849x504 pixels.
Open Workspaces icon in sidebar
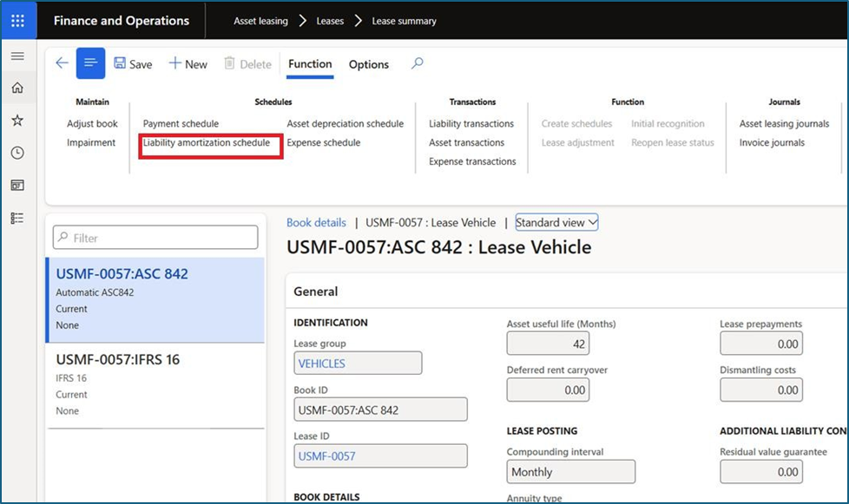click(17, 186)
